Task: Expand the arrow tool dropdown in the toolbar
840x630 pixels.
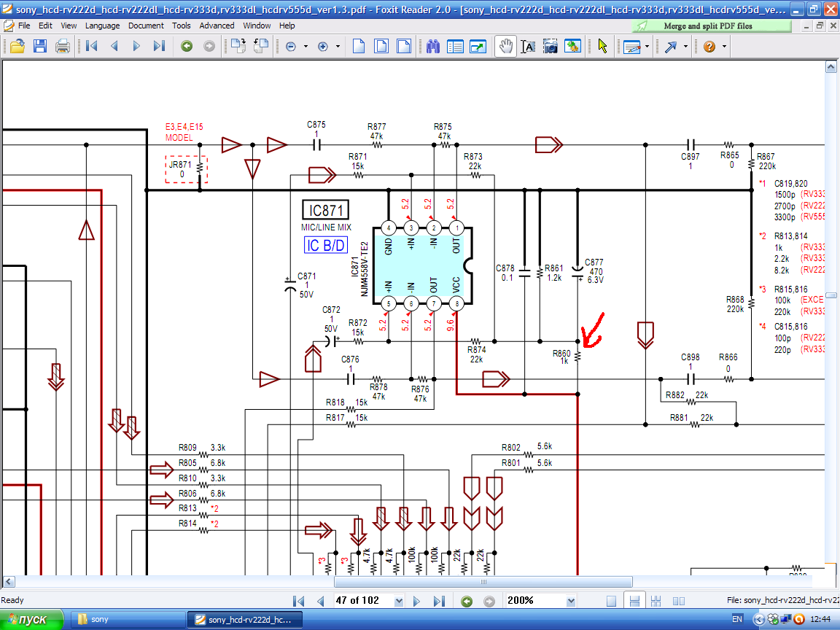Action: point(684,46)
